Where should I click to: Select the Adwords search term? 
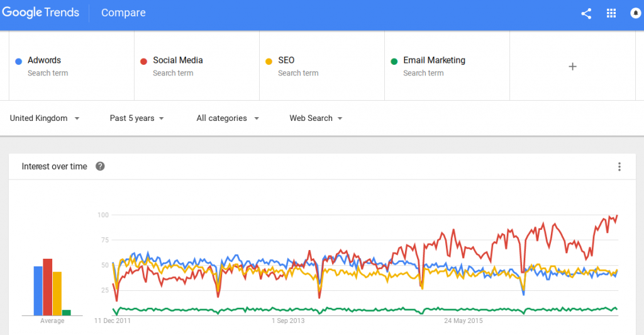tap(45, 60)
